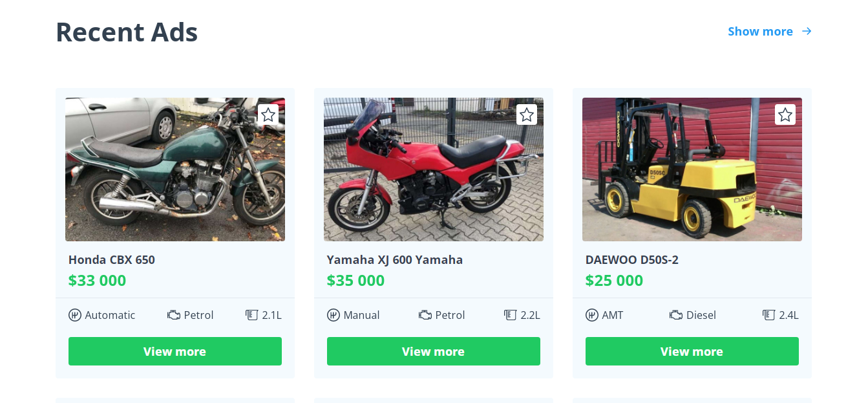Click engine icon on Yamaha card
Viewport: 868px width, 403px height.
pyautogui.click(x=425, y=315)
